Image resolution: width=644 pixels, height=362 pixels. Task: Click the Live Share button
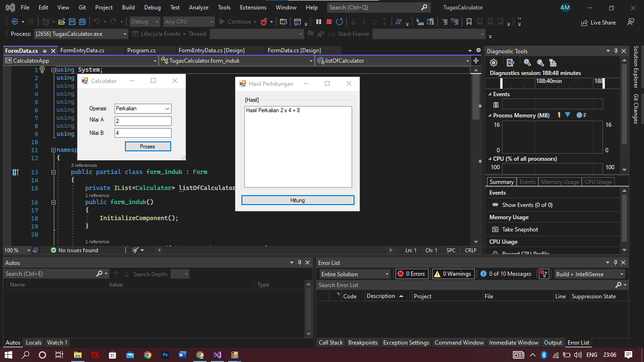[x=598, y=22]
